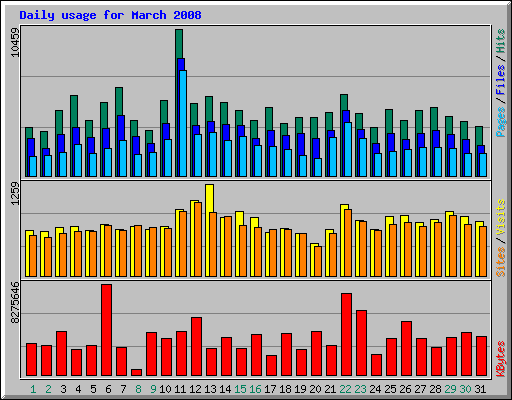Click the 'Files' legend label
This screenshot has width=512, height=400.
pos(501,80)
